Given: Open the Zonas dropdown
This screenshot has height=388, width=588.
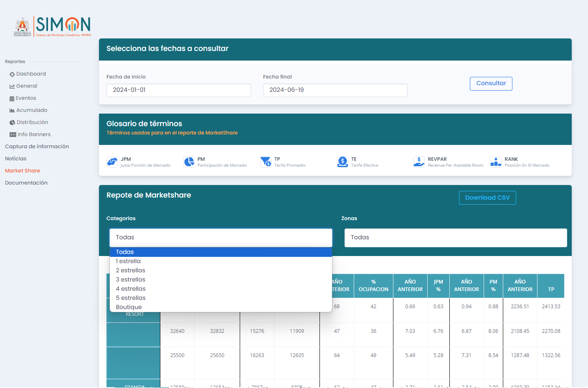Looking at the screenshot, I should coord(455,238).
